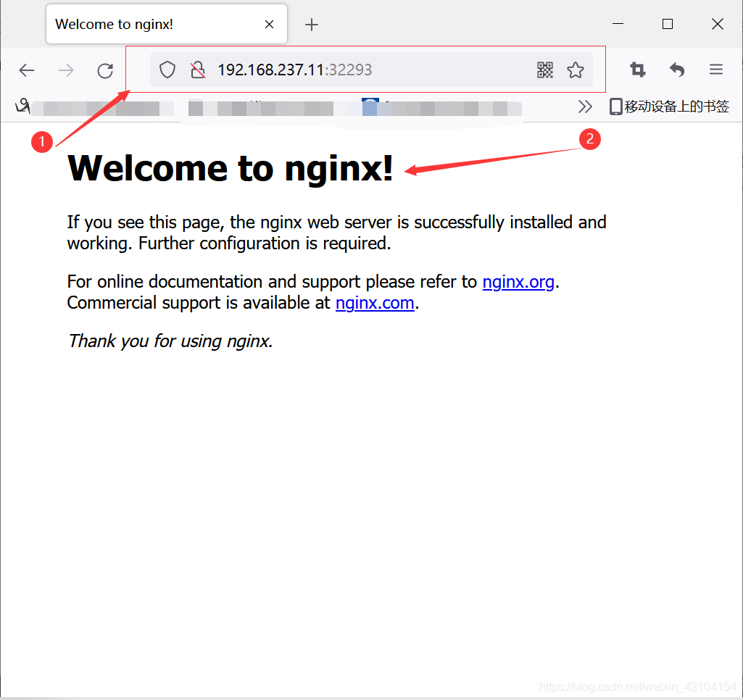
Task: View insecure connection lock icon info
Action: [198, 70]
